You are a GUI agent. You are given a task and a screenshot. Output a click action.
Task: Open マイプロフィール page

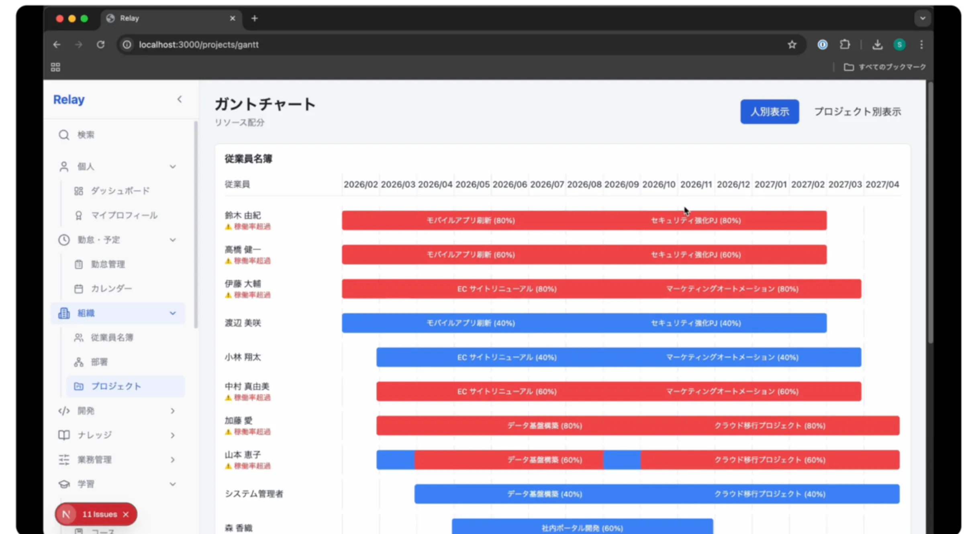click(x=124, y=216)
